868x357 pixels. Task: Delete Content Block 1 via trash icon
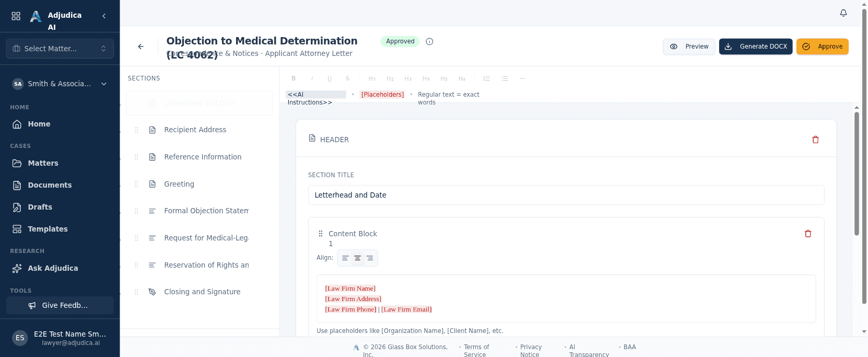pos(808,234)
